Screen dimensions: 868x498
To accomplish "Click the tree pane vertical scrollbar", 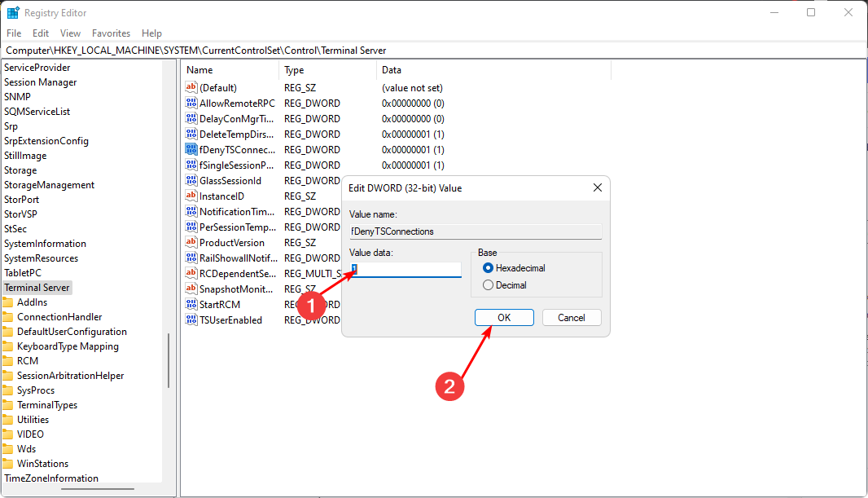I will pos(169,360).
